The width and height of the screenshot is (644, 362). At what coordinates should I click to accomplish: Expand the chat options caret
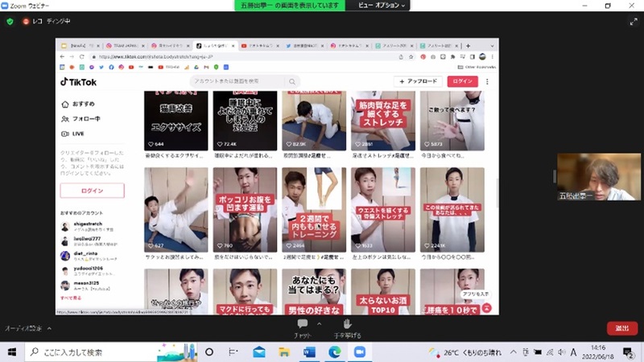tap(319, 324)
